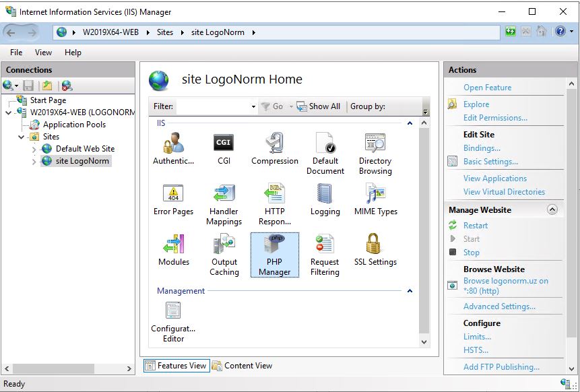
Task: Collapse the W2019X64-WEB server node
Action: 9,112
